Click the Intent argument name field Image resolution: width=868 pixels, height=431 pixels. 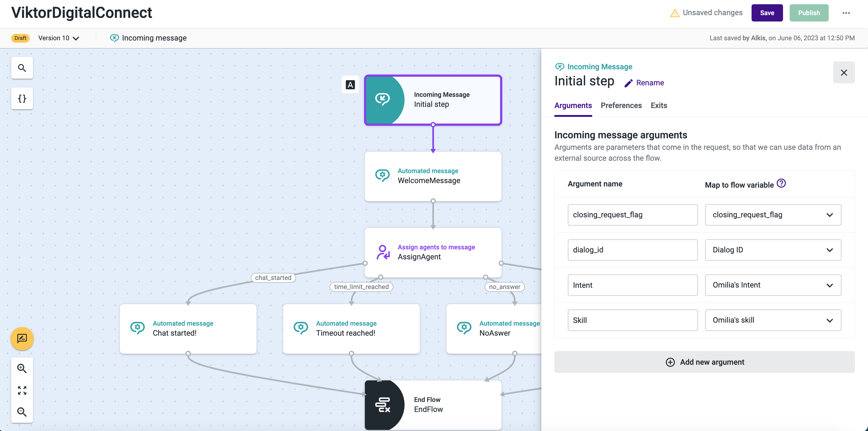click(632, 285)
